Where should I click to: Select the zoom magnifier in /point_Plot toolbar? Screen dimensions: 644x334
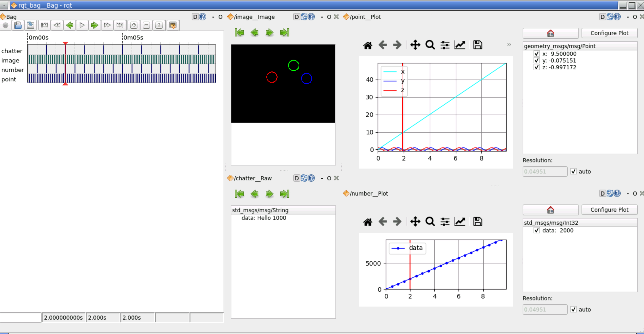[430, 45]
